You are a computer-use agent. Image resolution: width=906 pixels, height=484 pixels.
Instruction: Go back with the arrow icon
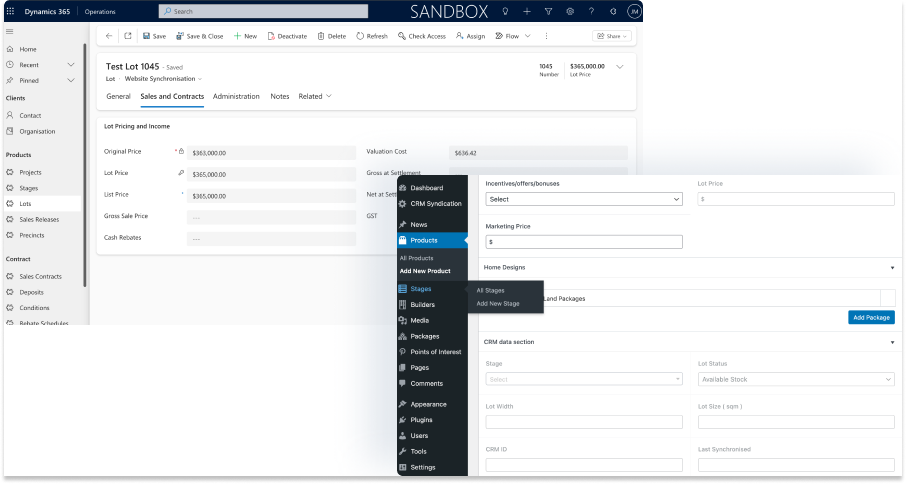109,36
